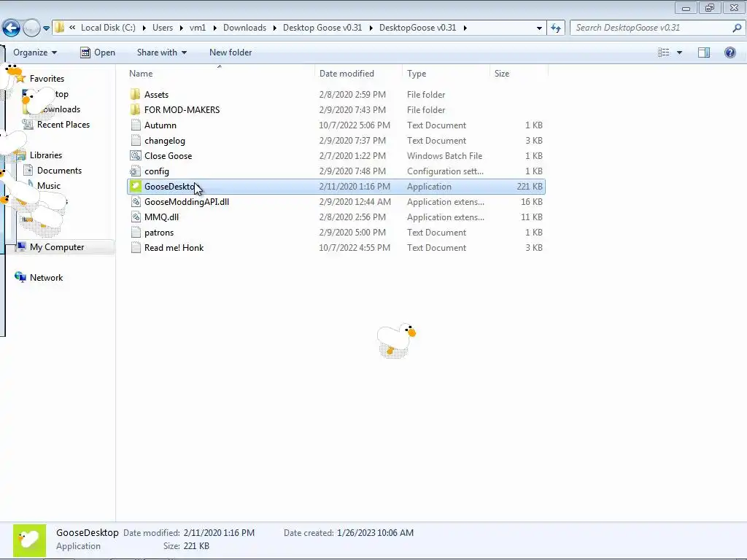Click the search magnifier icon

coord(737,28)
